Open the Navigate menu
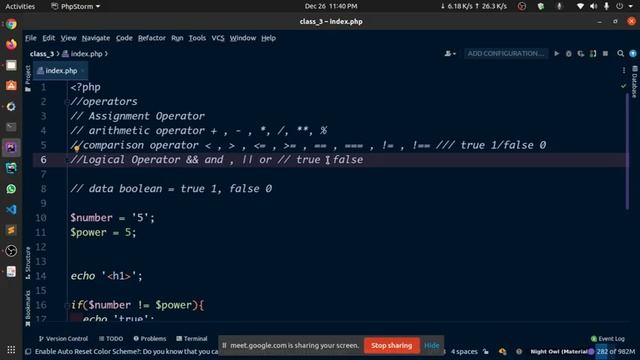Image resolution: width=640 pixels, height=360 pixels. tap(96, 38)
